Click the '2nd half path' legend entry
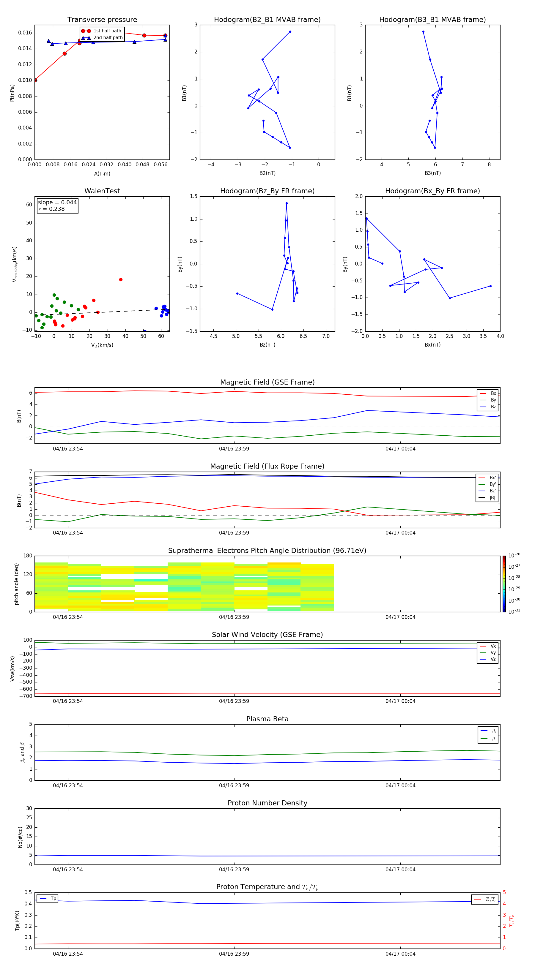This screenshot has height=980, width=535. point(102,38)
